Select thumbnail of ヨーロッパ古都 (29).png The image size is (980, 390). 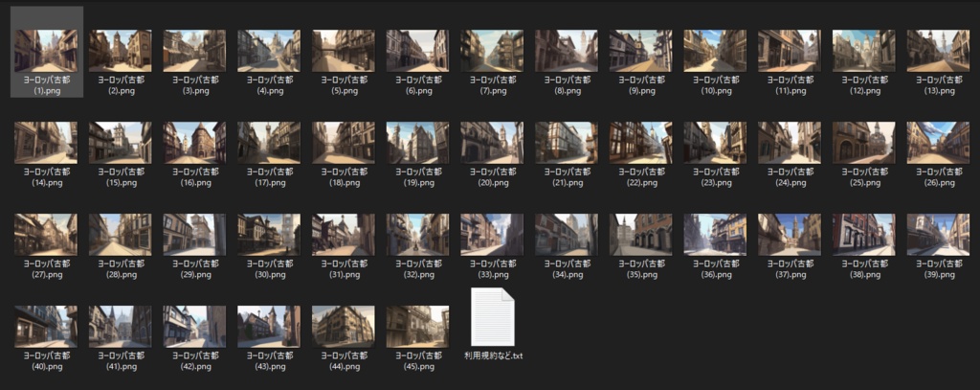[x=194, y=235]
